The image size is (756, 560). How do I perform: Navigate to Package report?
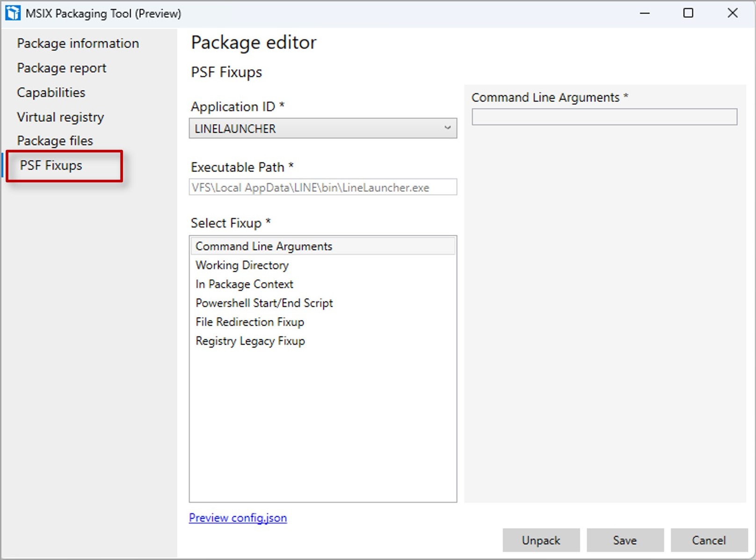tap(61, 67)
